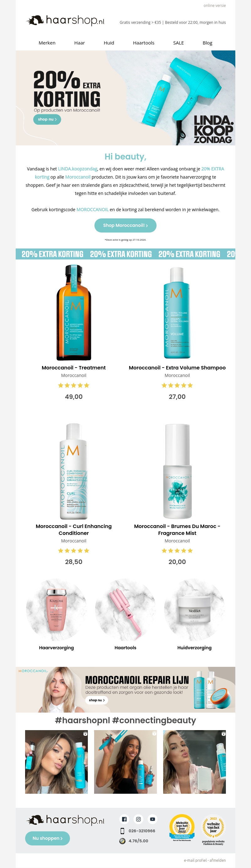Open the Website van het jaar 2022 badge
The height and width of the screenshot is (868, 251).
[182, 828]
